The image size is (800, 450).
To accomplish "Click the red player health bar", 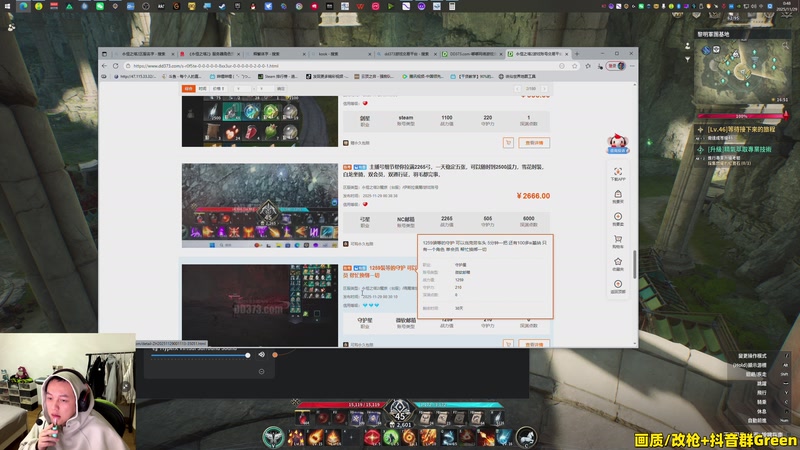I will (x=343, y=405).
